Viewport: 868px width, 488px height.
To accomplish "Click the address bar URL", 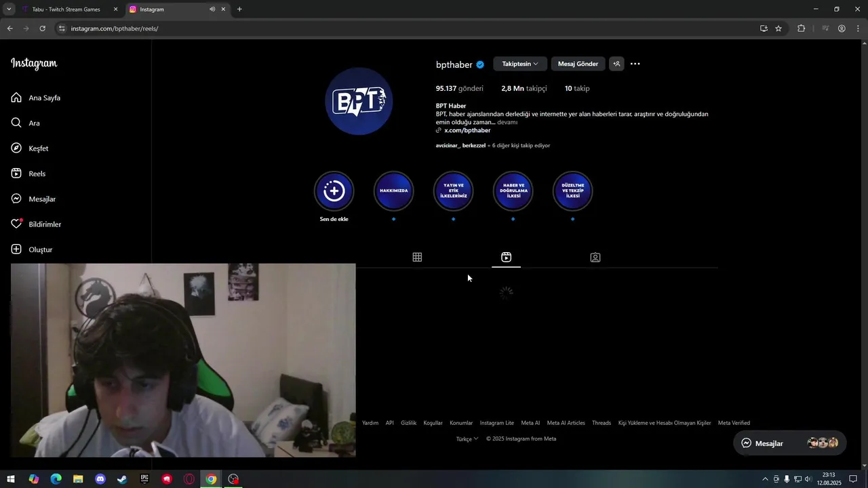I will [115, 28].
